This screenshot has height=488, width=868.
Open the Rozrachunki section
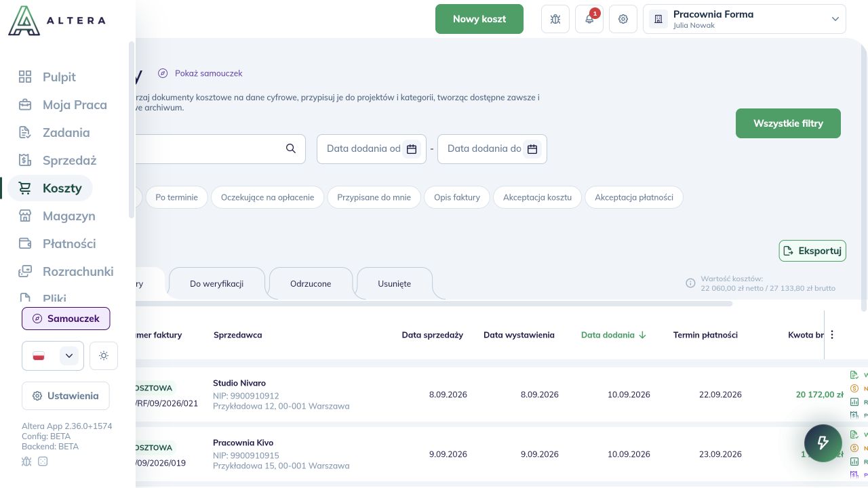coord(66,271)
